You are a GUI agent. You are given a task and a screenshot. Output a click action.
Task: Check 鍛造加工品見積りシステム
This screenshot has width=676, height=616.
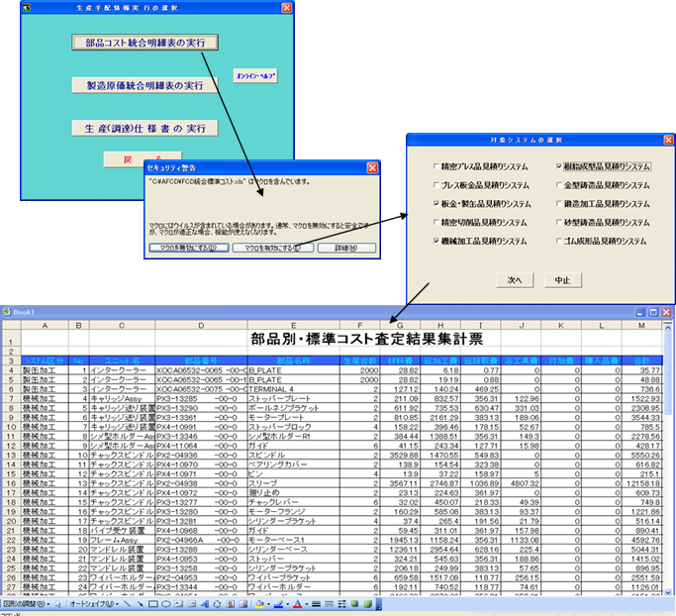pyautogui.click(x=559, y=203)
